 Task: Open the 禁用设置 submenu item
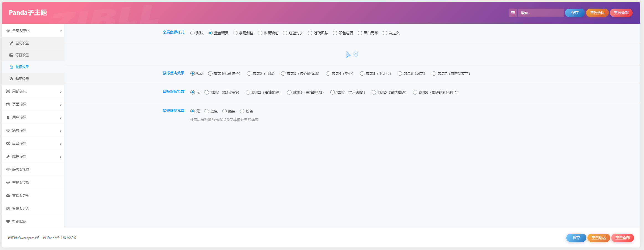33,79
